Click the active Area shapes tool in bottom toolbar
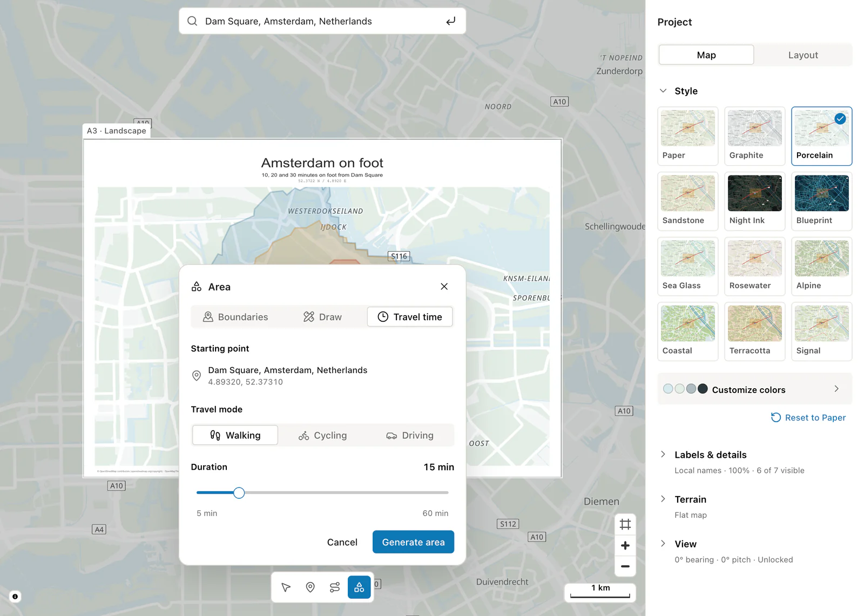The height and width of the screenshot is (616, 864). 359,587
